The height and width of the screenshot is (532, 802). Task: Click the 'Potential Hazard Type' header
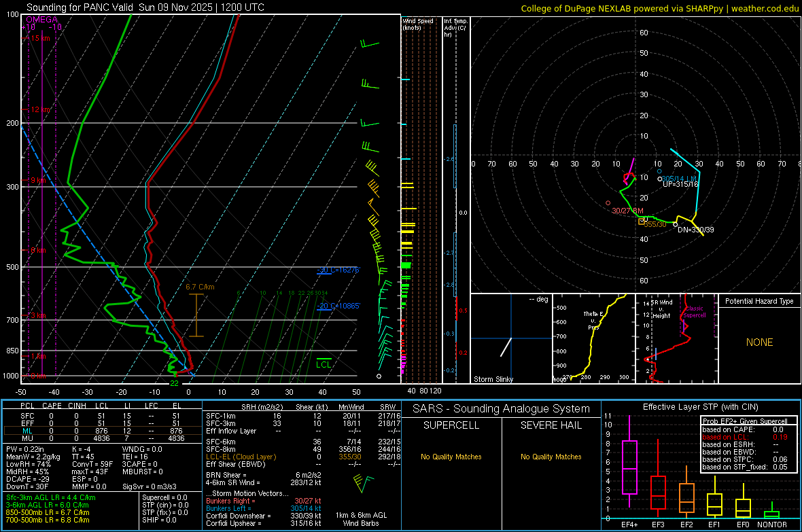point(760,301)
